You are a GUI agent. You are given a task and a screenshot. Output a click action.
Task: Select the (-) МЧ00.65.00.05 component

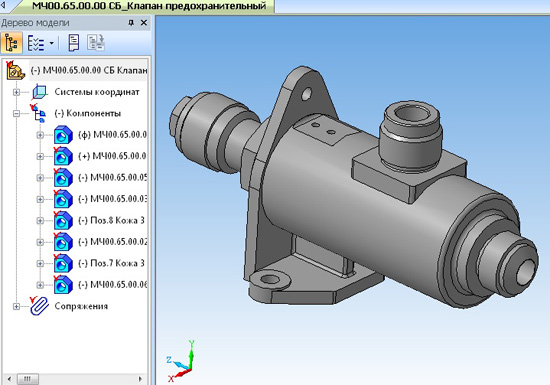[112, 178]
